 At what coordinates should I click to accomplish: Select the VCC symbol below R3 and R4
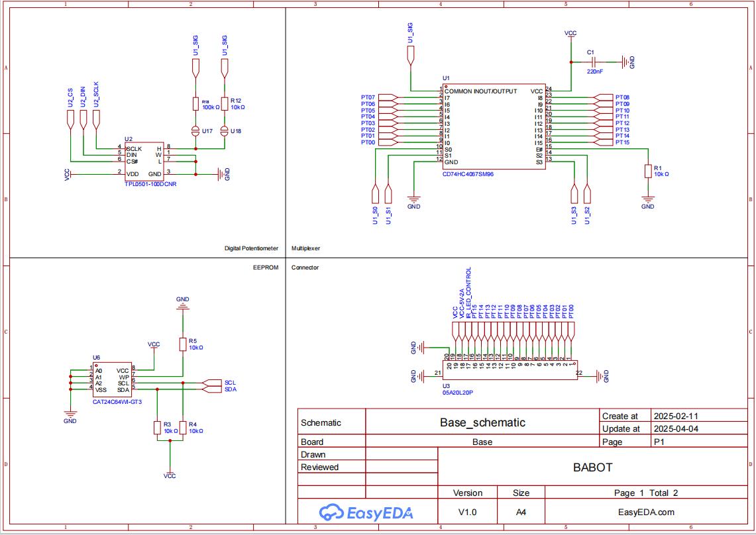(170, 474)
